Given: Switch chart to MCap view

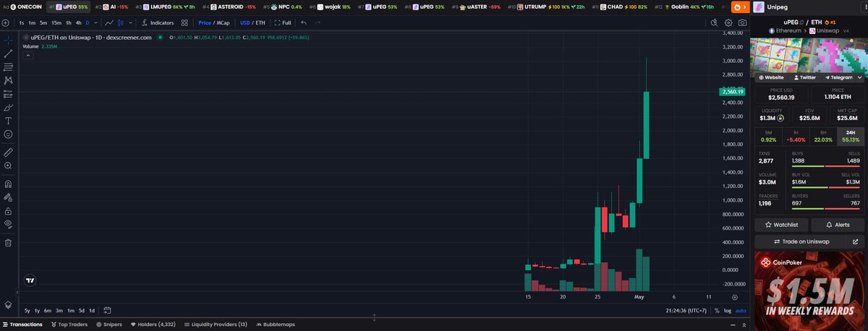Looking at the screenshot, I should (224, 22).
